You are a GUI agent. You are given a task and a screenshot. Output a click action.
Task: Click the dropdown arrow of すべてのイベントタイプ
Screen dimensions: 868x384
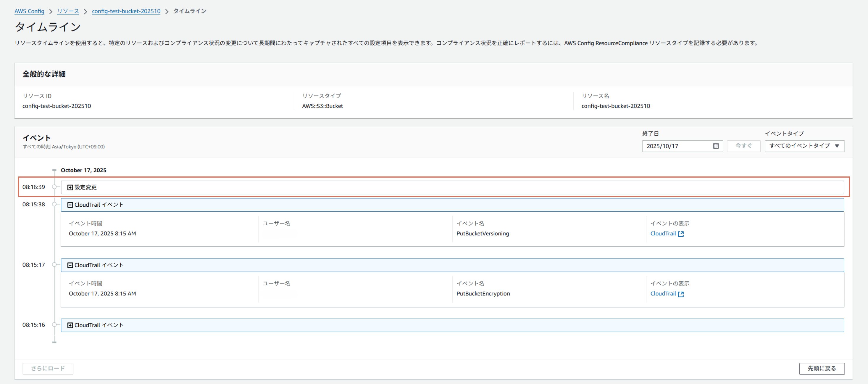click(837, 146)
